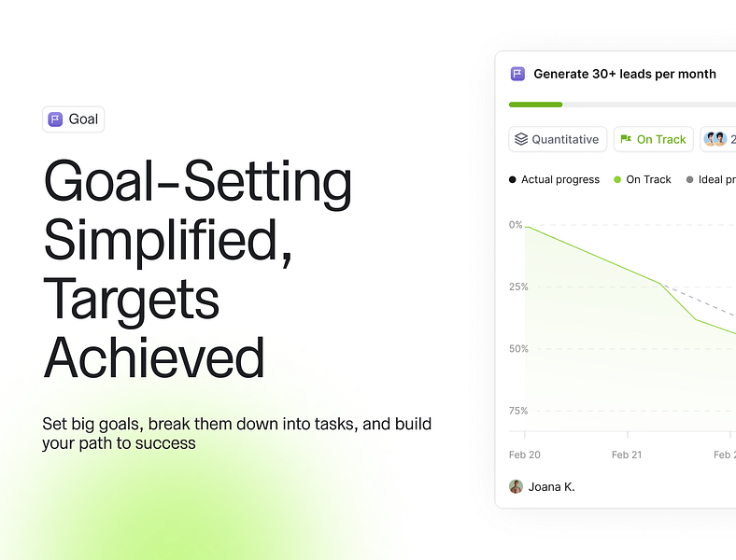Click the Feb 20 axis label
Screen dimensions: 736x560
pos(524,455)
